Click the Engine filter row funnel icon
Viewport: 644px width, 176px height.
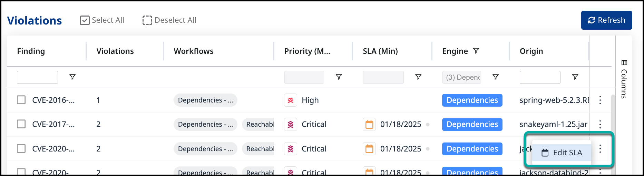click(496, 77)
